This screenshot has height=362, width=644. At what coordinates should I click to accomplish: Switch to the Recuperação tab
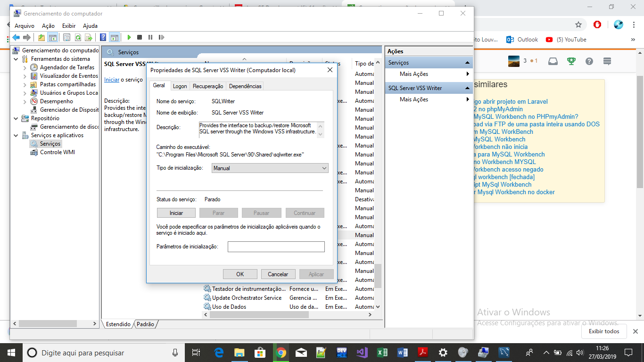tap(208, 86)
